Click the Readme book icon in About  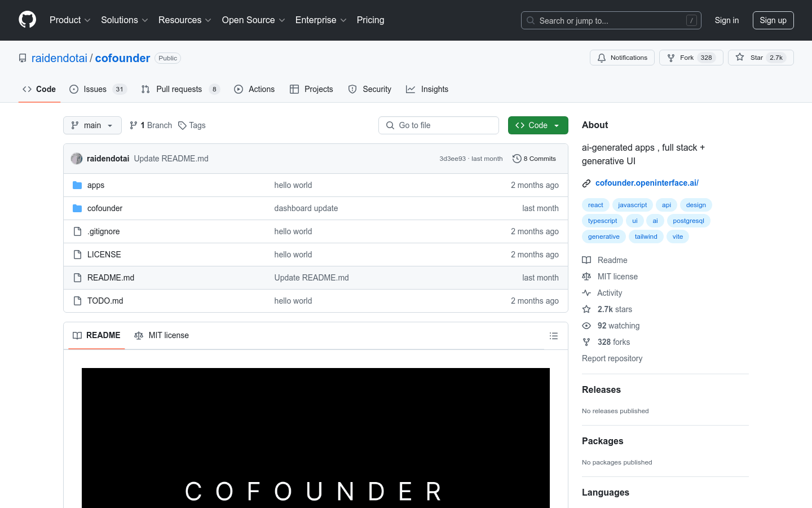(x=586, y=260)
